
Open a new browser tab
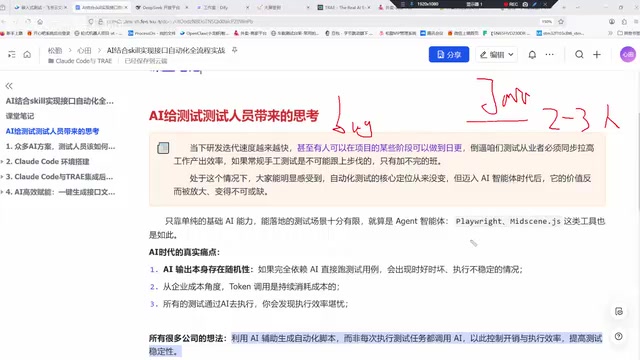tap(564, 7)
